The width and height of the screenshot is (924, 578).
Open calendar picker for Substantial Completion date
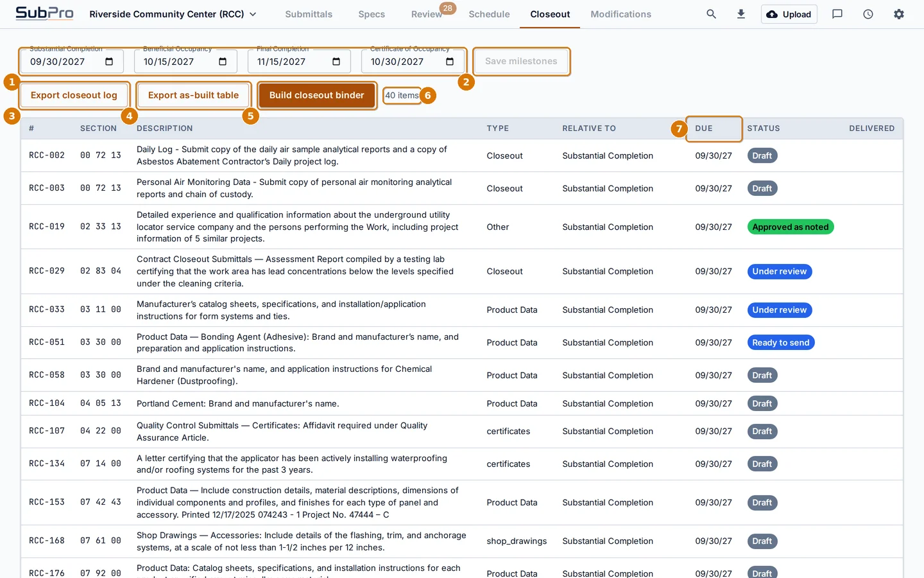point(109,62)
